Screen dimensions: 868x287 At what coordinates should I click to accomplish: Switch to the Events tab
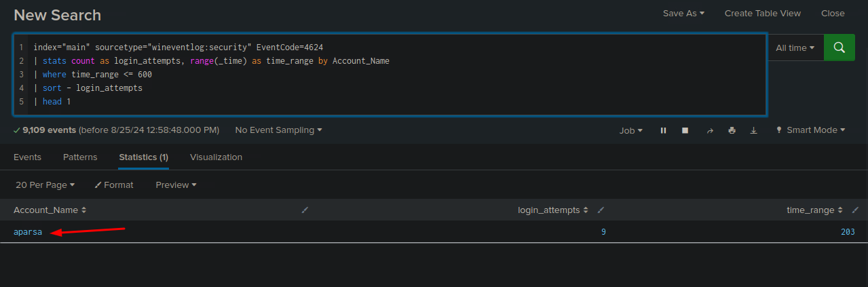pyautogui.click(x=27, y=157)
